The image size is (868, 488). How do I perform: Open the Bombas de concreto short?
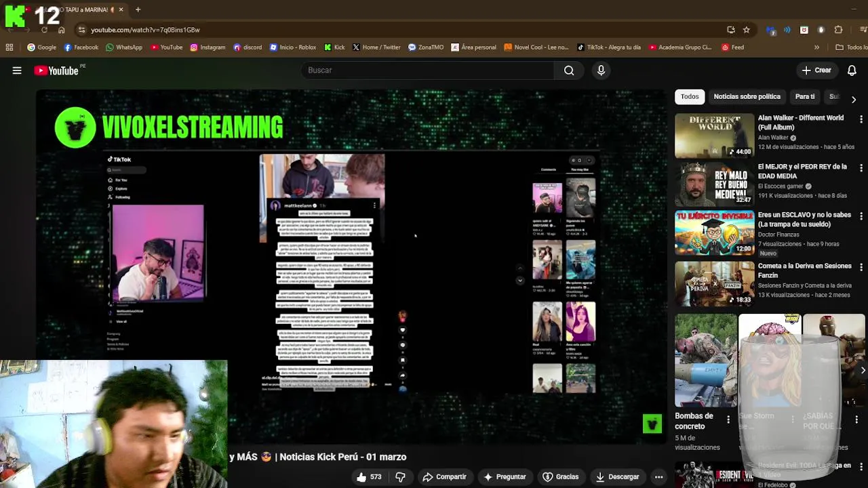click(705, 360)
